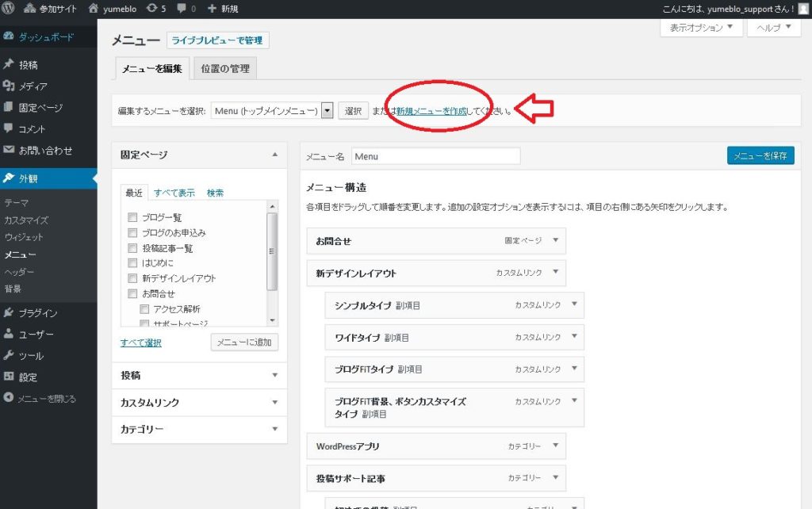The image size is (812, 509).
Task: Open the 参加サイト sites icon
Action: (29, 8)
